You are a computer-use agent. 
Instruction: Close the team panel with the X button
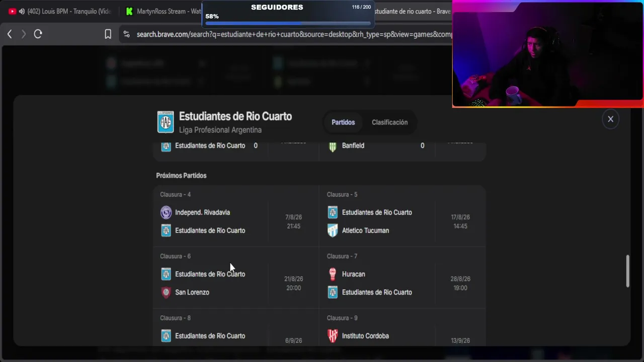[610, 119]
